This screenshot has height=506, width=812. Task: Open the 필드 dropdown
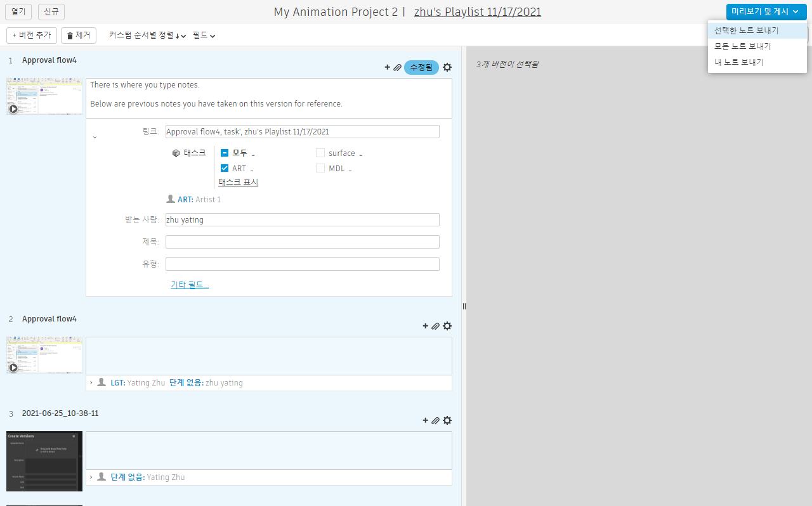[x=204, y=36]
